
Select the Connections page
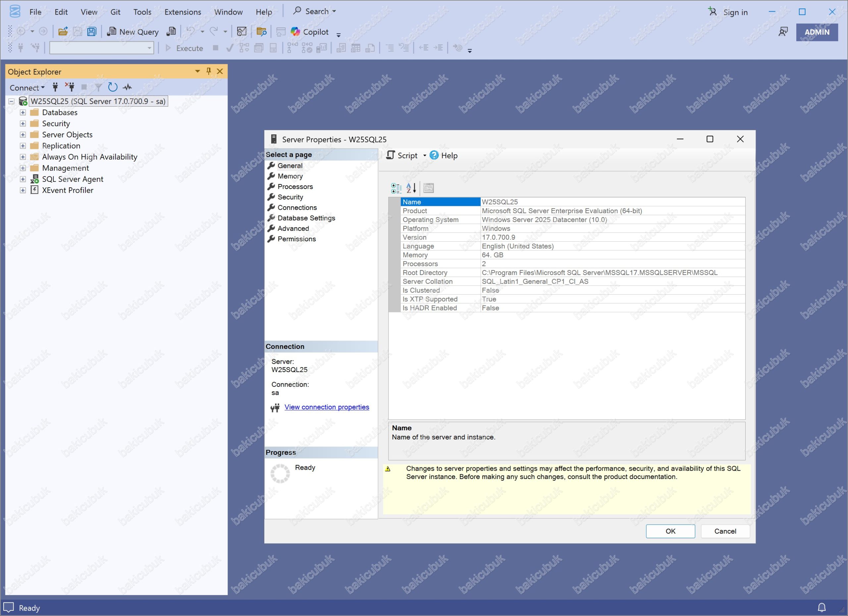point(297,207)
